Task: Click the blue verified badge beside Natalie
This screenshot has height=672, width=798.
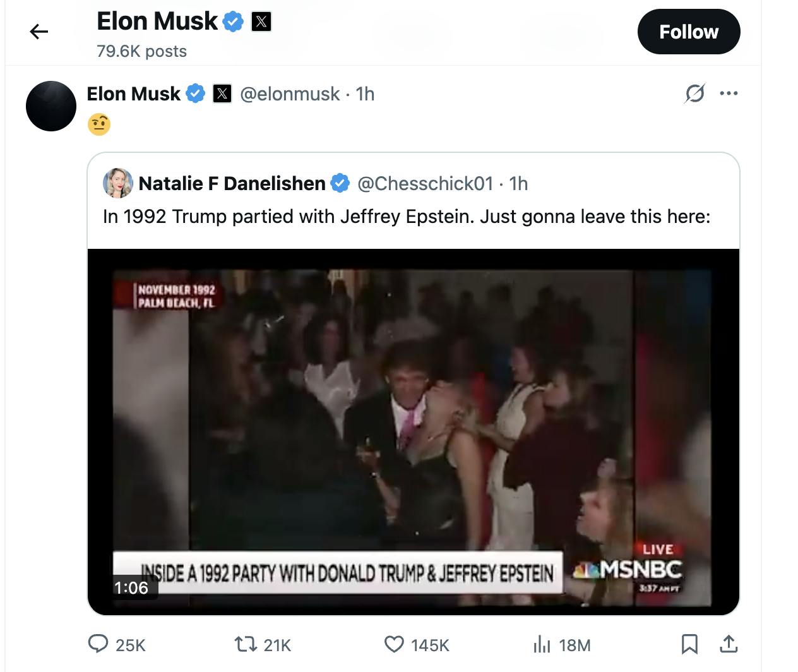Action: tap(340, 184)
